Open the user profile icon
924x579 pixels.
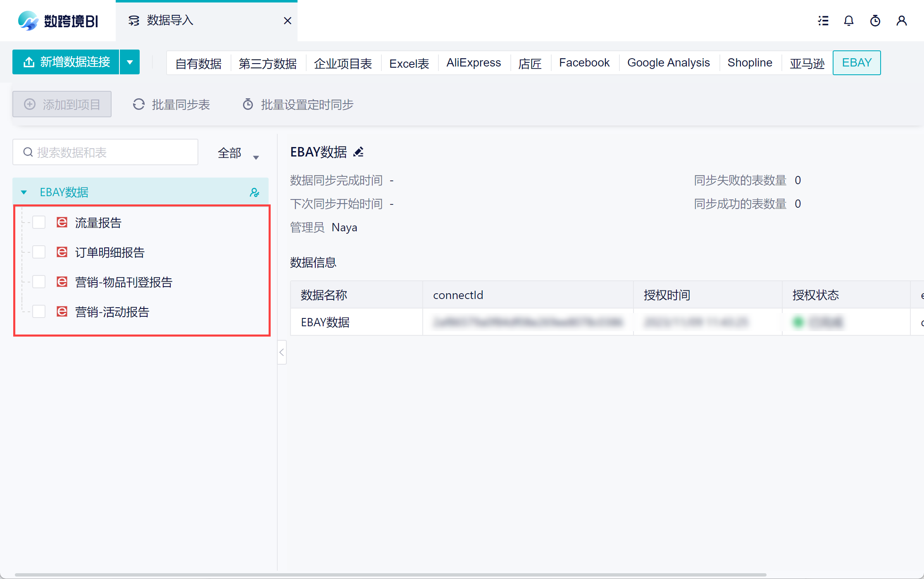click(x=902, y=21)
